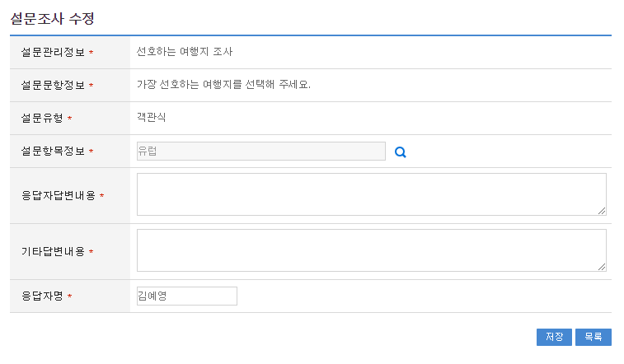
Task: Click the 설문관리정보 label
Action: click(54, 53)
